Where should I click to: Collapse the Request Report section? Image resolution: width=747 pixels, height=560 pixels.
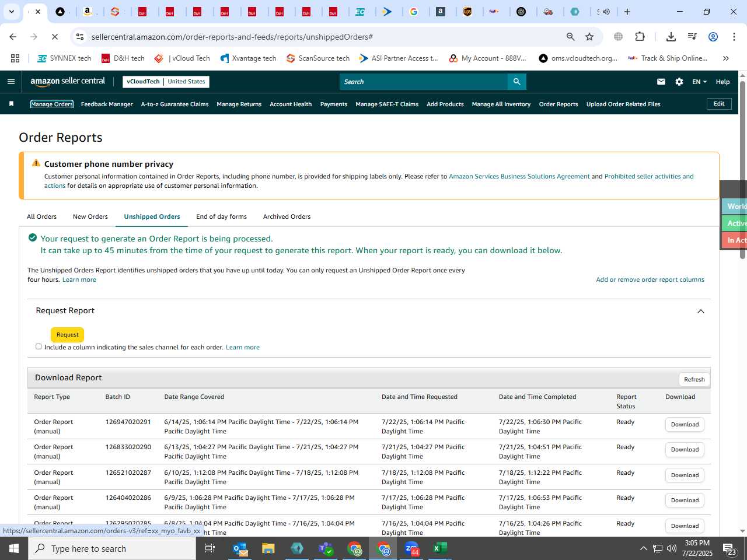pyautogui.click(x=701, y=311)
